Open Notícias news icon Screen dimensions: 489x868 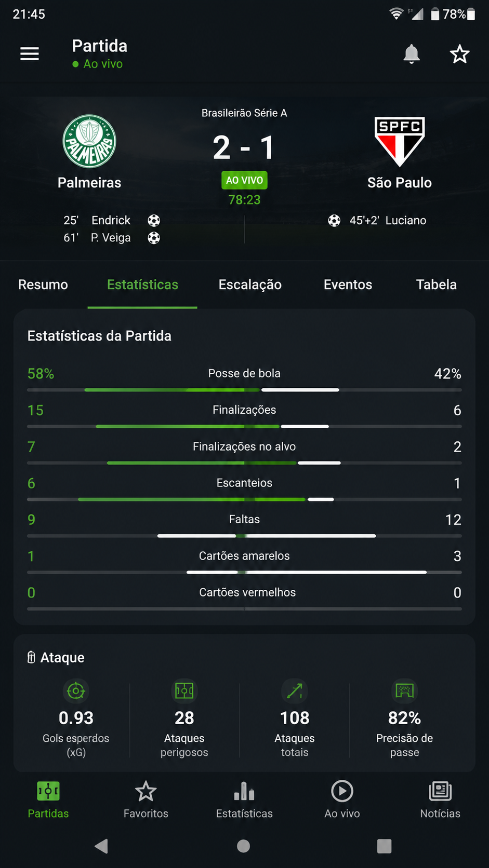coord(440,791)
